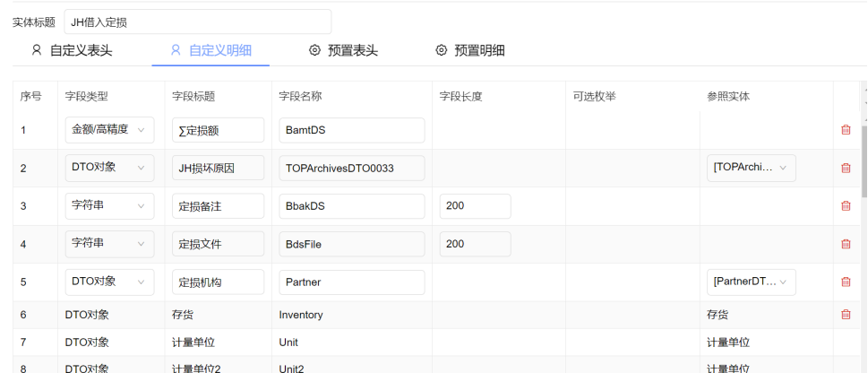The height and width of the screenshot is (373, 868).
Task: Click the 可选枚举 column header
Action: point(595,97)
